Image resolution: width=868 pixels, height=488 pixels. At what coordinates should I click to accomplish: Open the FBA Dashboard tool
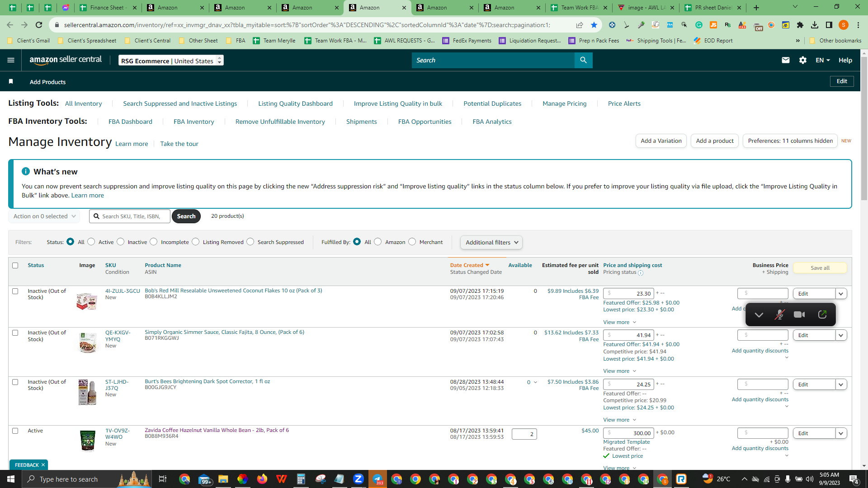[130, 122]
